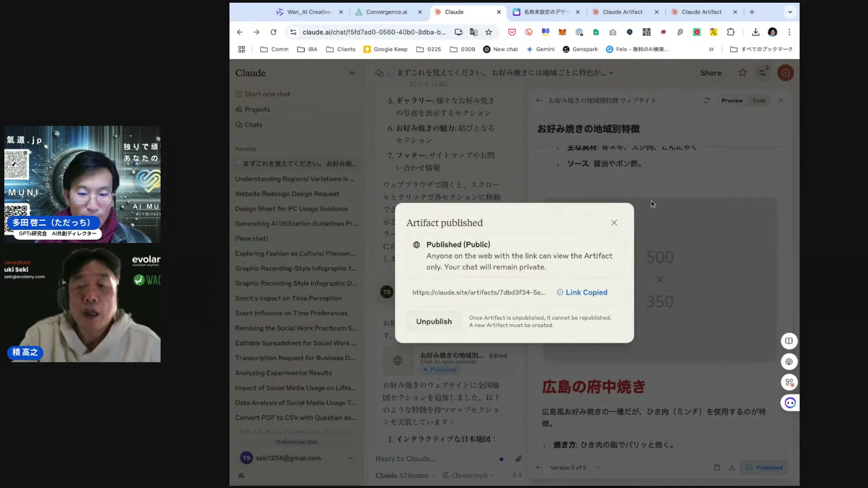Open Google Keep bookmark
This screenshot has width=868, height=488.
pos(386,49)
